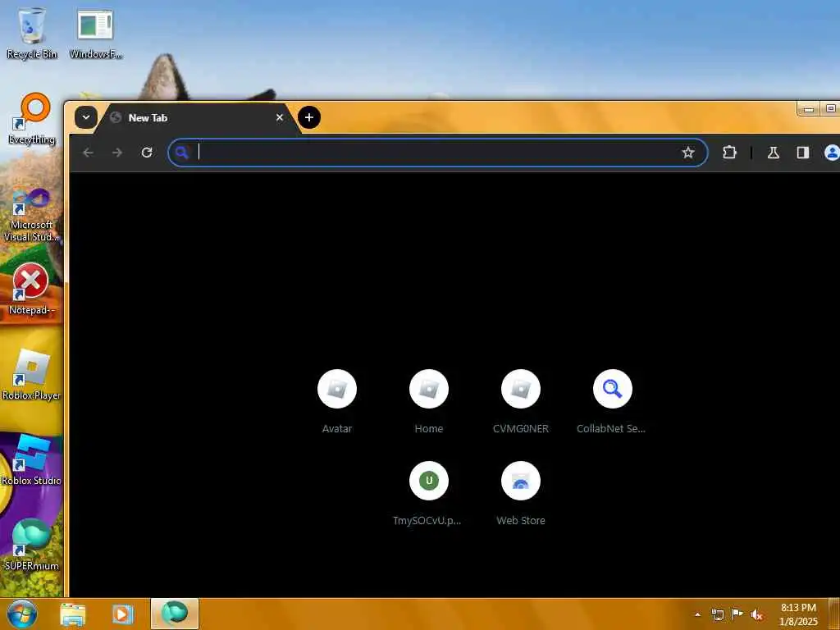840x630 pixels.
Task: Select the Everything desktop shortcut
Action: [x=32, y=119]
